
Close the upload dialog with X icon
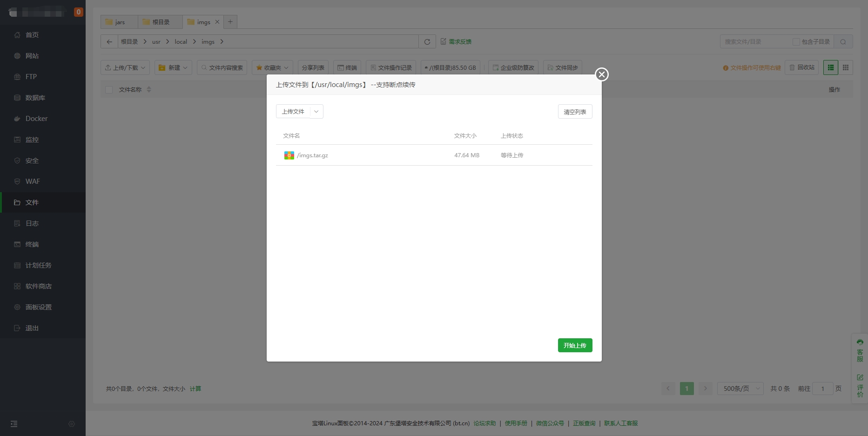point(601,74)
